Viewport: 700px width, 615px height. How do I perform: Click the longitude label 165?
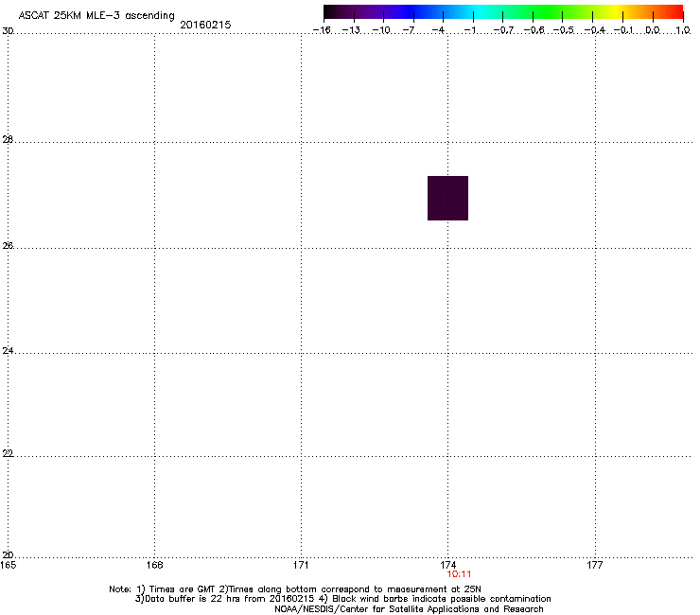[9, 566]
